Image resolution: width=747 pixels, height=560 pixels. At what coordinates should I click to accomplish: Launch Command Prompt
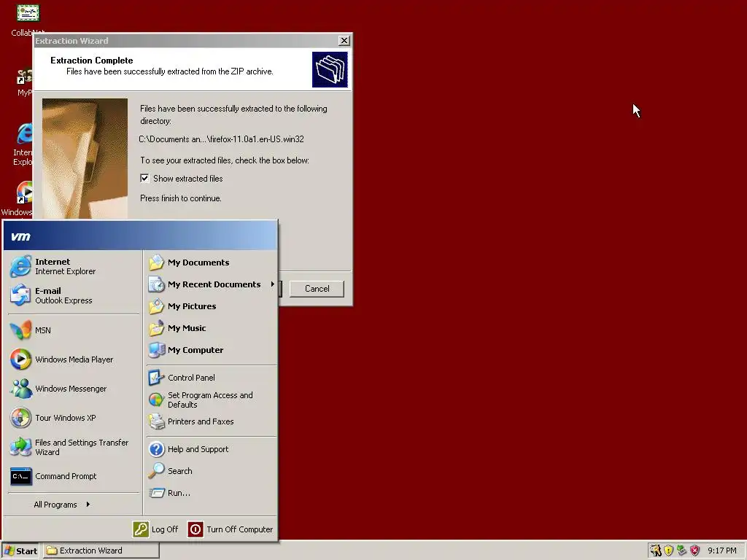tap(73, 476)
